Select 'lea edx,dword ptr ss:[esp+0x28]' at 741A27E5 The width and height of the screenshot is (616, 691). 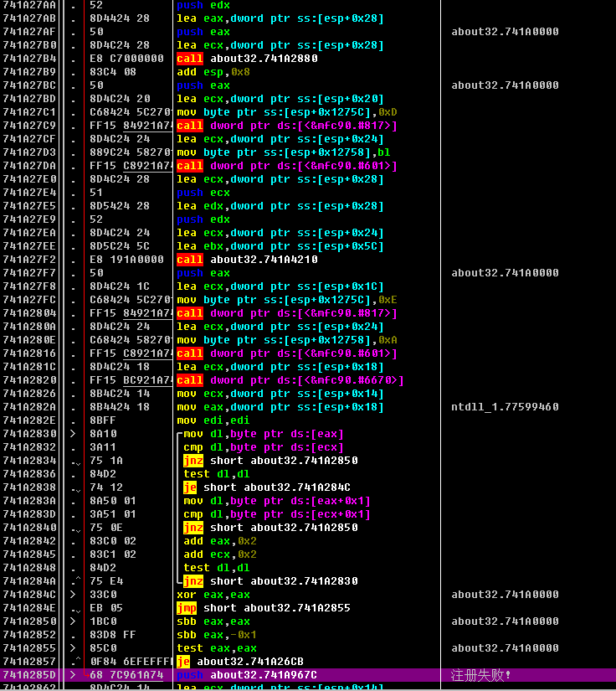pyautogui.click(x=280, y=206)
